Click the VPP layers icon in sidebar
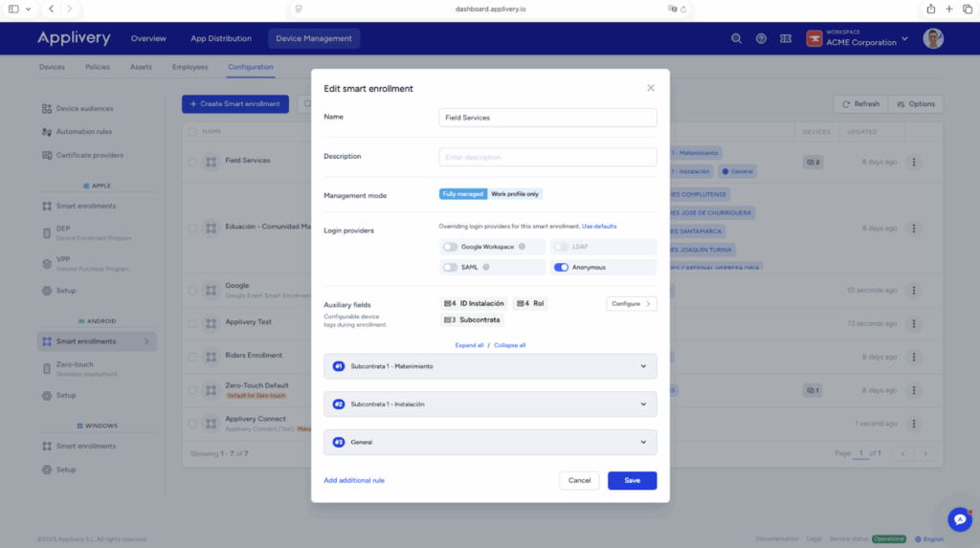 click(47, 264)
